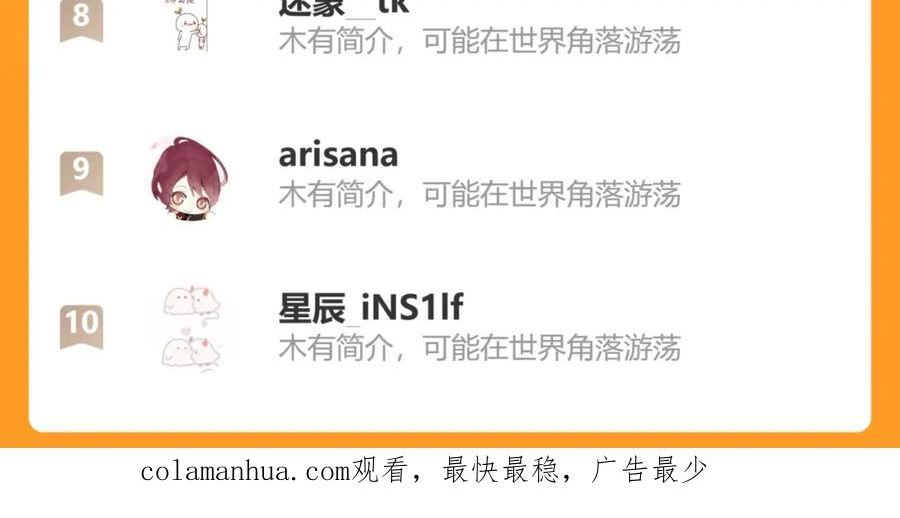Viewport: 900px width, 518px height.
Task: Click the rank 10 ribbon badge
Action: (82, 327)
